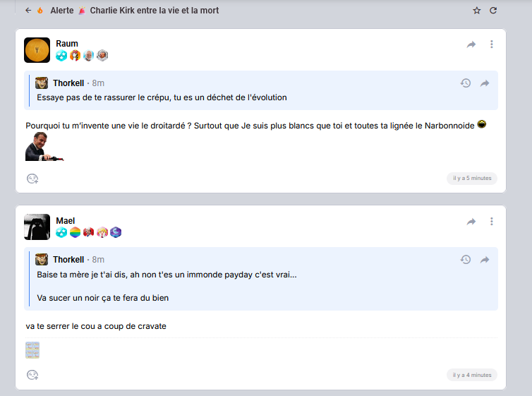
Task: Enlarge the image sticker in Raum's post
Action: click(x=42, y=148)
